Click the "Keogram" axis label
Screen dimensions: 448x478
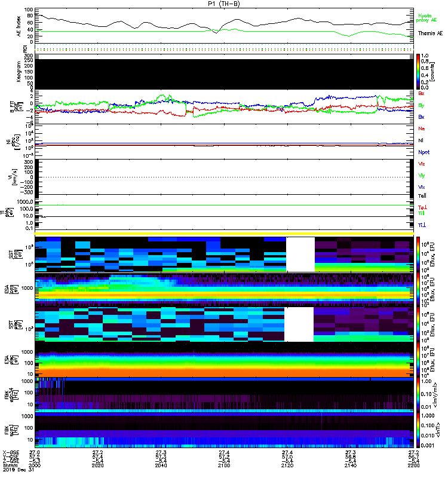tap(19, 72)
